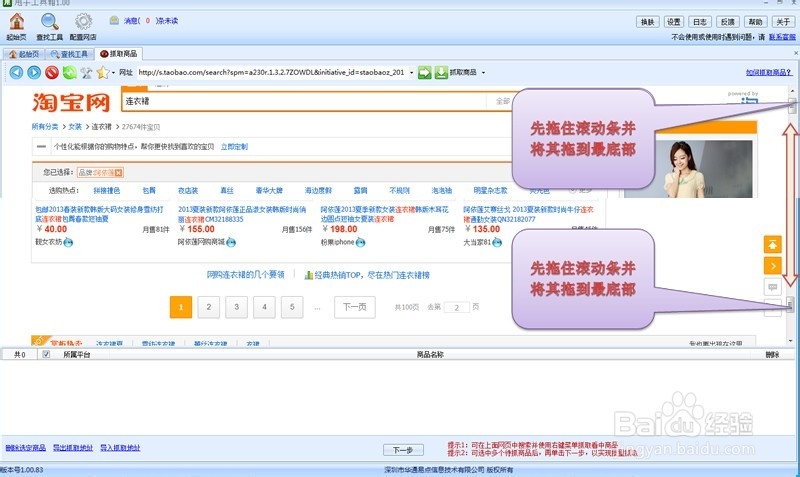Click the 帮助 button
The image size is (800, 477).
pyautogui.click(x=755, y=21)
